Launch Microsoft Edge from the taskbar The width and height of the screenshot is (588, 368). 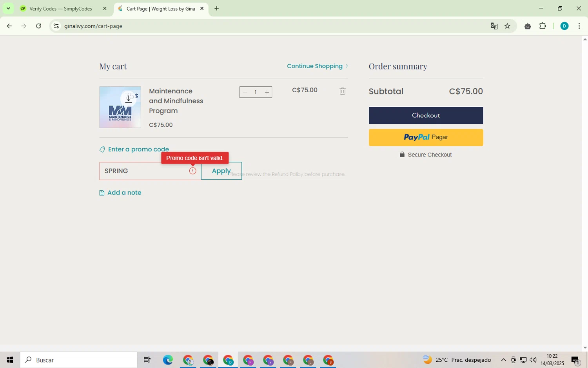168,360
